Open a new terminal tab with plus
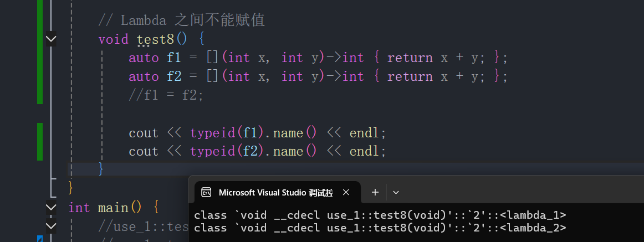The width and height of the screenshot is (644, 242). tap(375, 192)
